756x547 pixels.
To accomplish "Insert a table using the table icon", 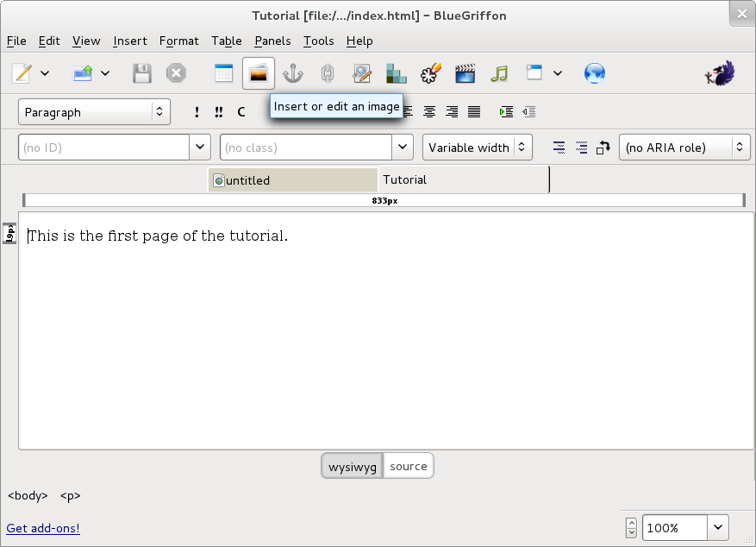I will (223, 73).
